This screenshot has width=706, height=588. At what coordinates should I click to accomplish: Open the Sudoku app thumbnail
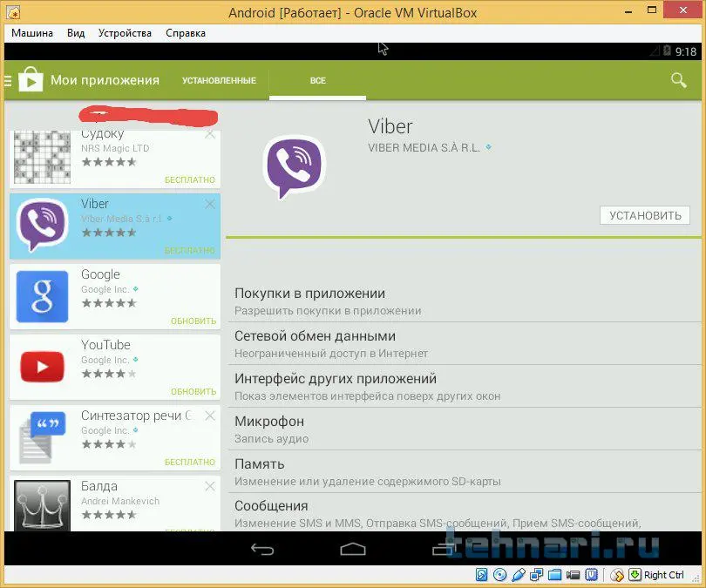(x=43, y=158)
